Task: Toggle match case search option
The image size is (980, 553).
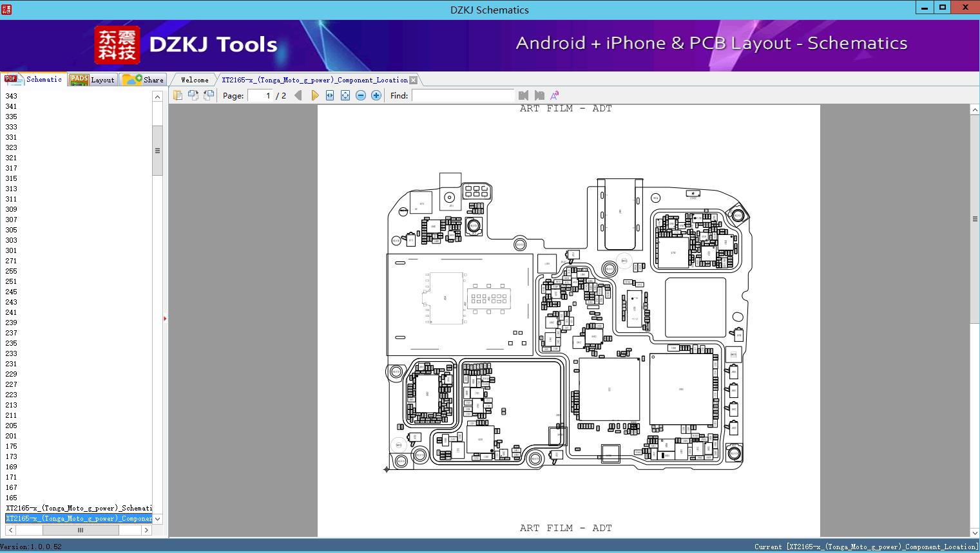Action: click(x=554, y=95)
